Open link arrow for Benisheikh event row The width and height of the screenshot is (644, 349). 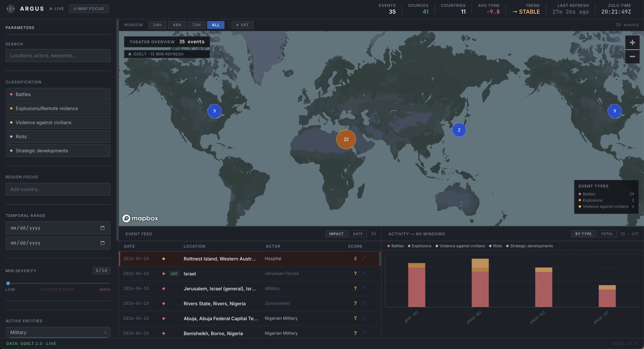[x=363, y=333]
